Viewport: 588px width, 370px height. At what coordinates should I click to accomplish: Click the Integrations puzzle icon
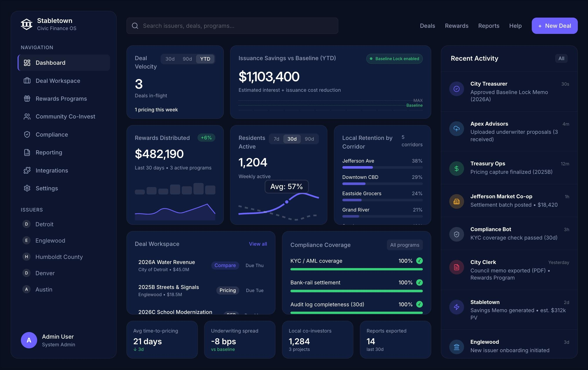27,170
